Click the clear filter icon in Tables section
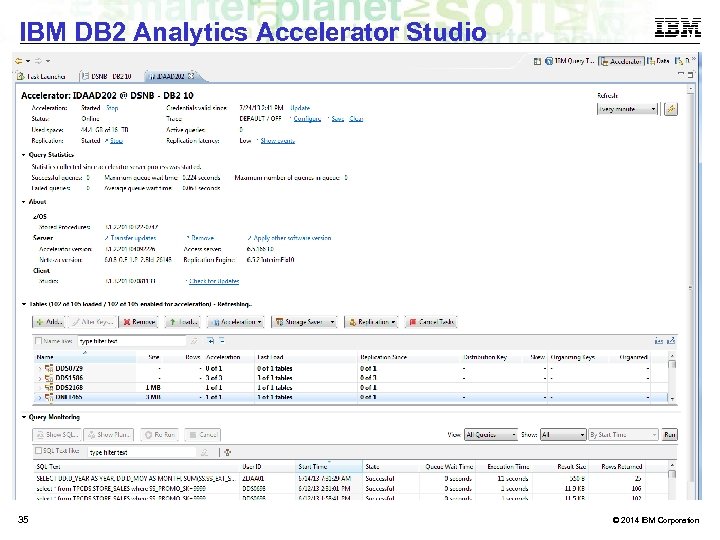This screenshot has width=720, height=540. (194, 341)
